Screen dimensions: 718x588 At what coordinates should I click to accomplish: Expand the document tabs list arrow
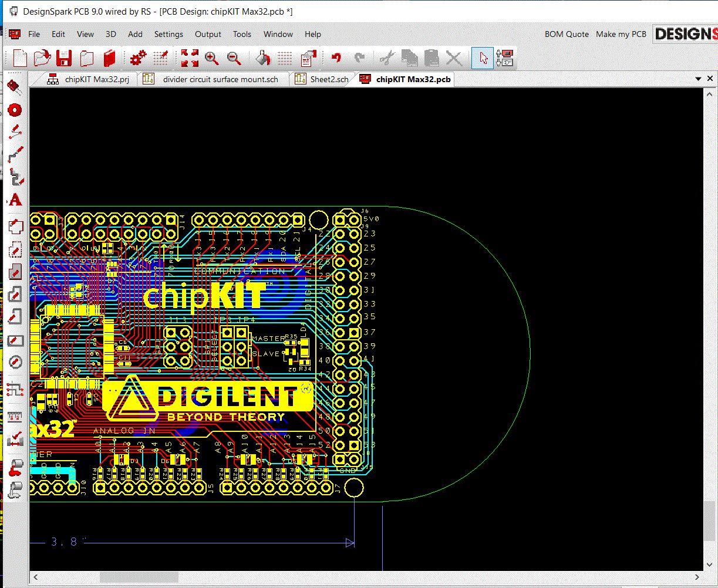coord(698,79)
